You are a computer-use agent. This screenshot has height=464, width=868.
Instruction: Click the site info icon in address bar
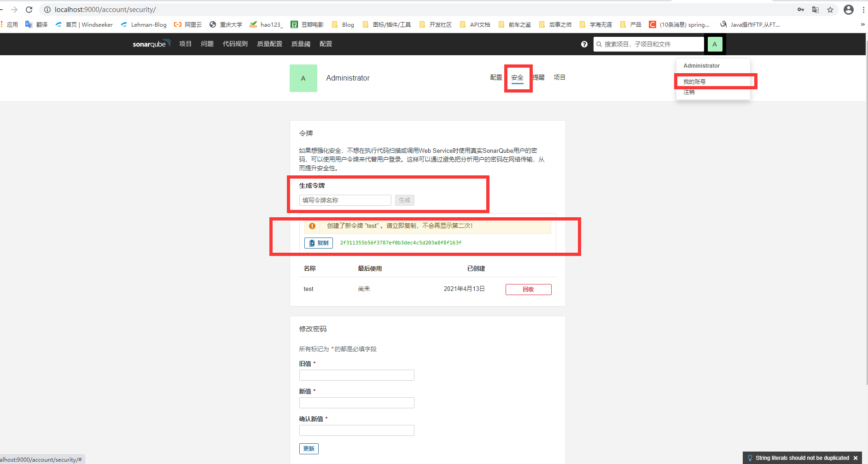point(47,10)
